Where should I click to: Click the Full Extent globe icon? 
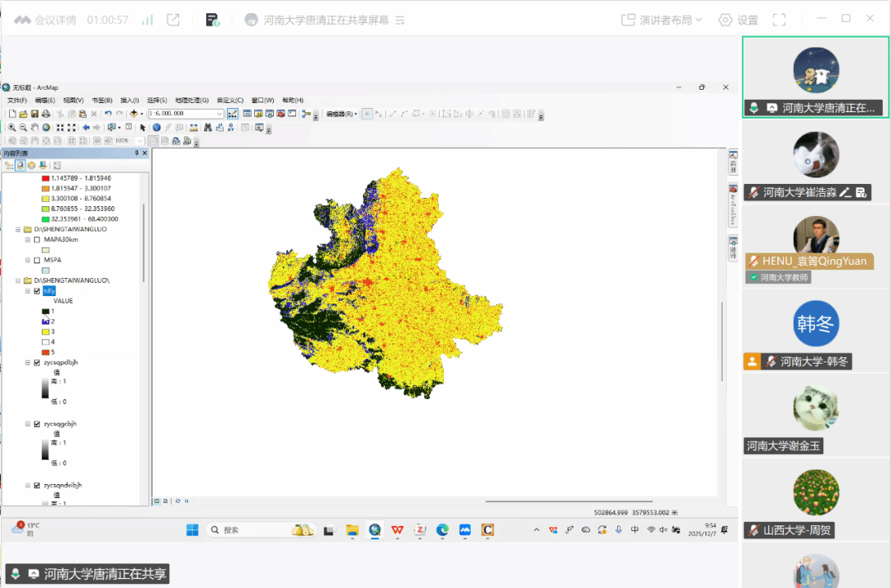click(x=46, y=128)
